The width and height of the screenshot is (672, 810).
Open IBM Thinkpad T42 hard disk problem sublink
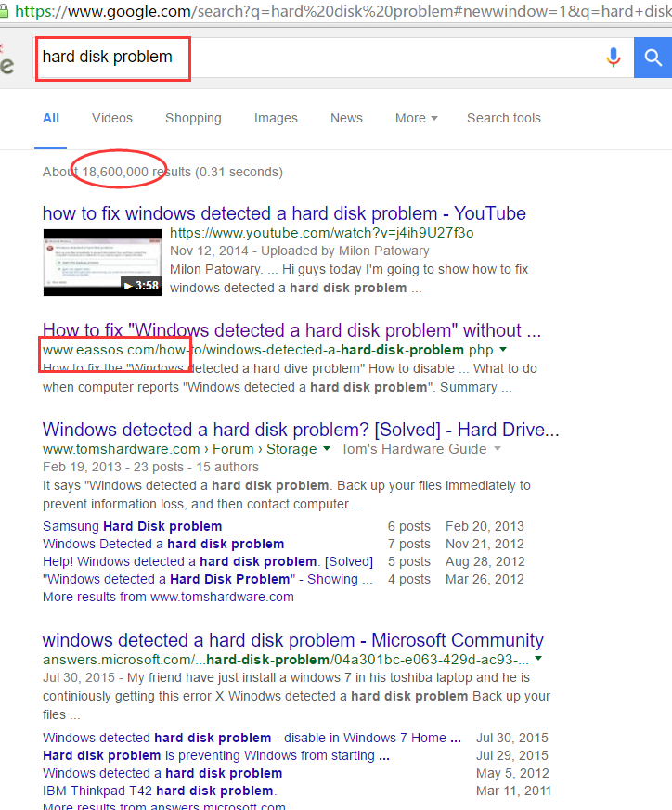pos(160,791)
